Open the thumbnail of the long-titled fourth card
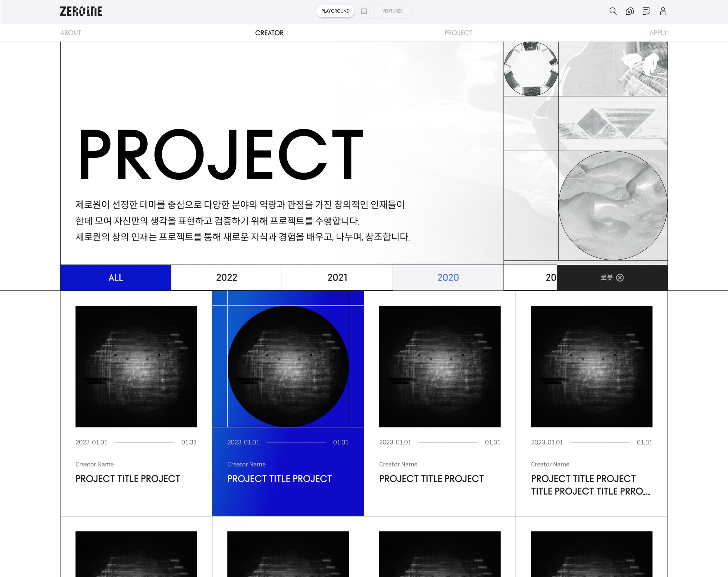728x577 pixels. tap(592, 366)
